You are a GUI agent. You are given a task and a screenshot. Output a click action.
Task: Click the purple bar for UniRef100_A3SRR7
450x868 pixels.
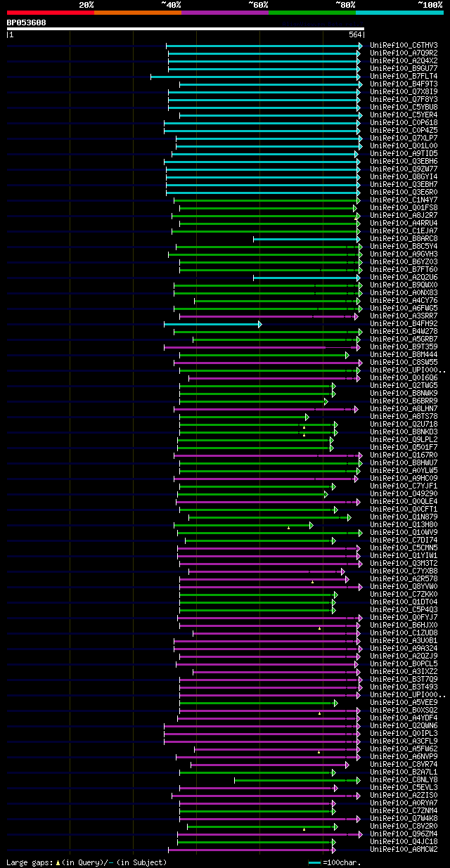coord(267,316)
